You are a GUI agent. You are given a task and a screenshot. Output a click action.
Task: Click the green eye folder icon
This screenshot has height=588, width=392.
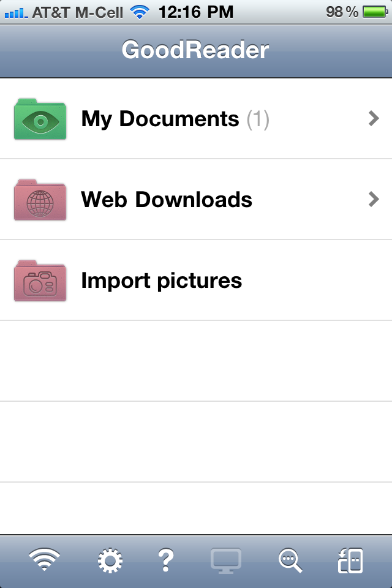click(x=40, y=119)
